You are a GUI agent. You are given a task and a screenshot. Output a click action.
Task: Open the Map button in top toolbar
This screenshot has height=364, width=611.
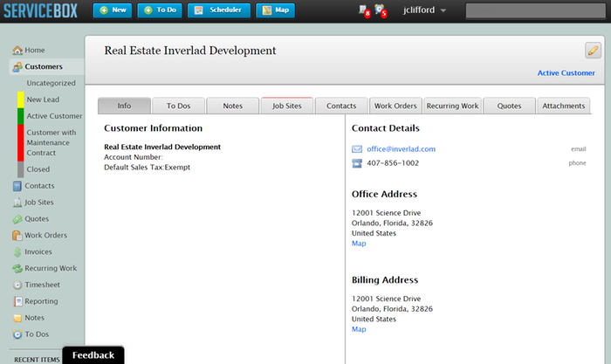(x=275, y=10)
